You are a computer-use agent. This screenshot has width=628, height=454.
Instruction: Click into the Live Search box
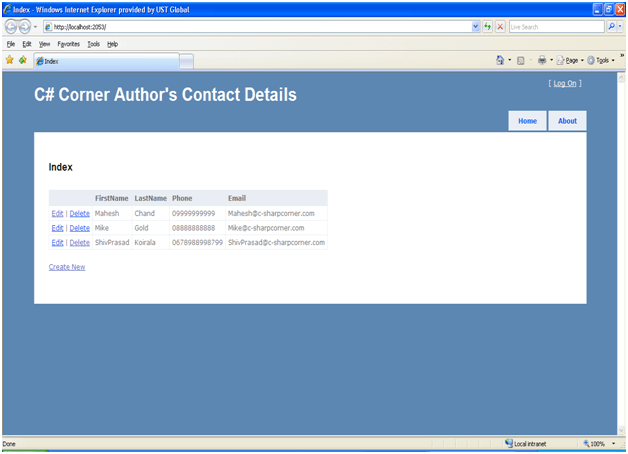click(x=555, y=27)
